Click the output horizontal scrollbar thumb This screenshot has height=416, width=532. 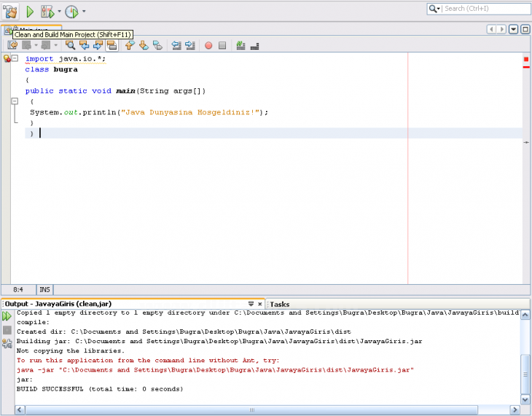(251, 410)
